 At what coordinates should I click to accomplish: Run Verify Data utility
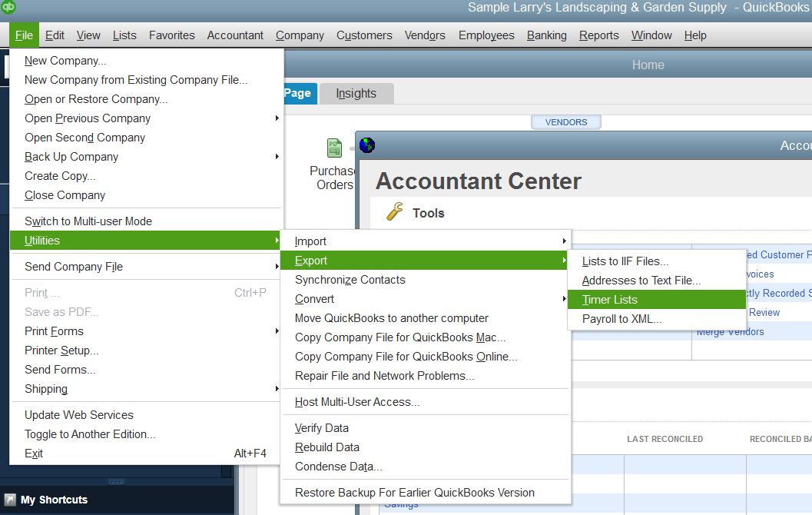pyautogui.click(x=322, y=428)
